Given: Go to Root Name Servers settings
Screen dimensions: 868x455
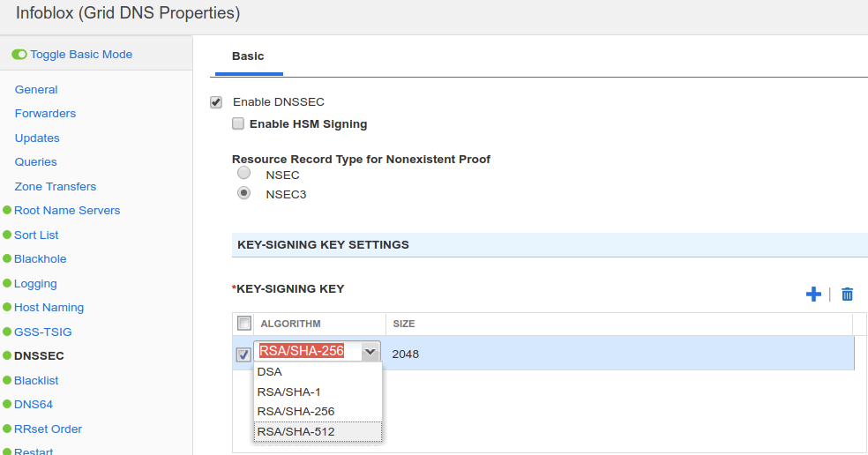Looking at the screenshot, I should [x=67, y=211].
